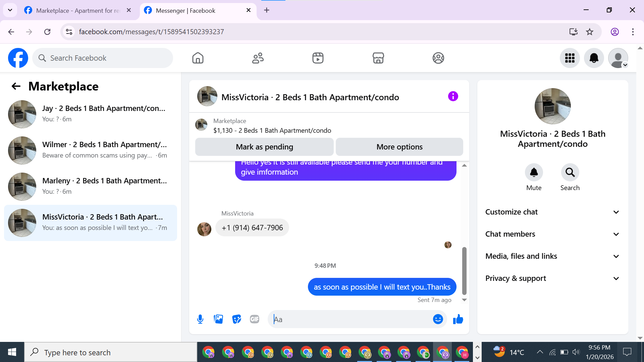Click the chat scrollbar thumb
Viewport: 644px width, 362px height.
(x=464, y=271)
